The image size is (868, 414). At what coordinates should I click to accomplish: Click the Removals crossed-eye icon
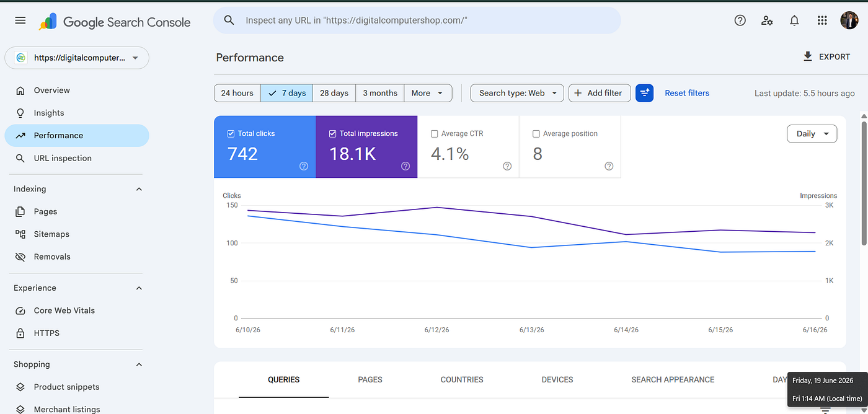pos(20,257)
